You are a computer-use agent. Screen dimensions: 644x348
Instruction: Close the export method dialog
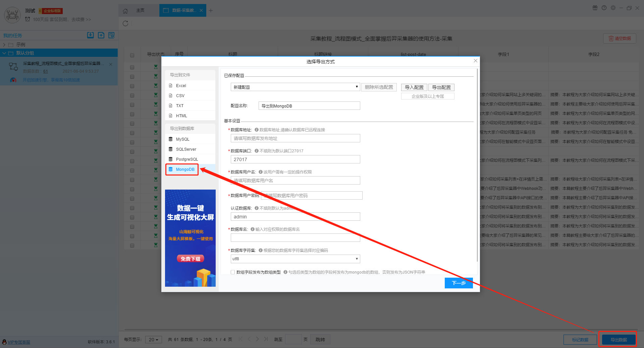point(475,61)
